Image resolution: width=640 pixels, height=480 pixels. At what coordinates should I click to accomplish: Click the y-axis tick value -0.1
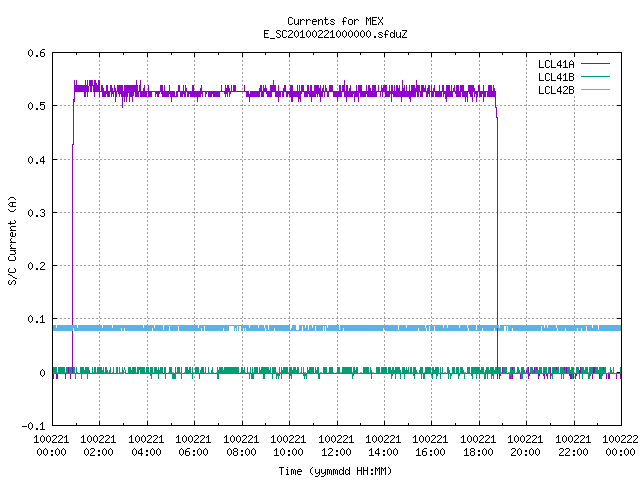click(33, 426)
